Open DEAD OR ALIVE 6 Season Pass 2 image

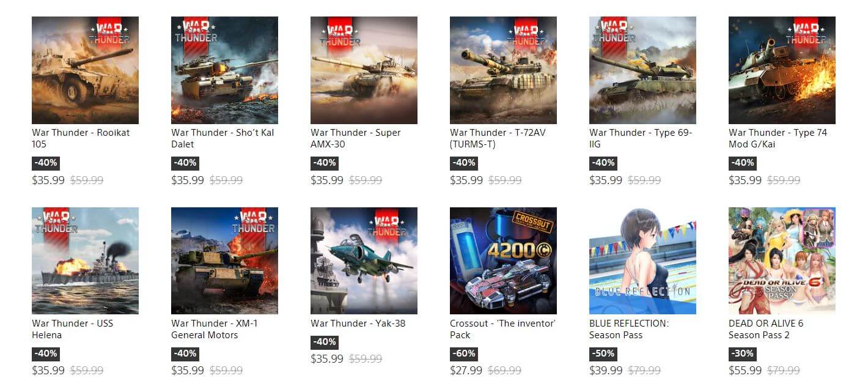click(782, 261)
